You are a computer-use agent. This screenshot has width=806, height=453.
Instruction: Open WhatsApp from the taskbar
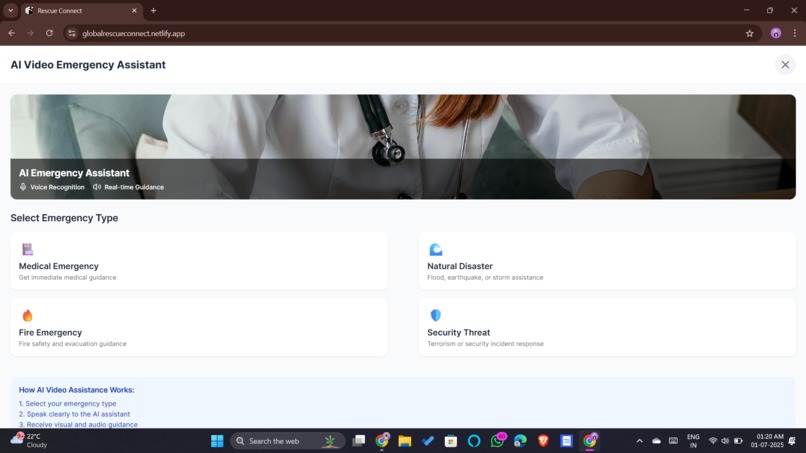tap(498, 440)
